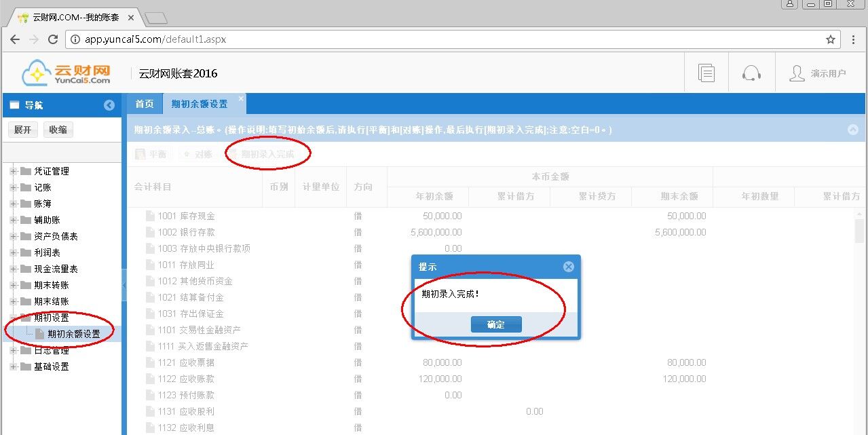Switch to the home tab
The width and height of the screenshot is (868, 435).
[145, 104]
